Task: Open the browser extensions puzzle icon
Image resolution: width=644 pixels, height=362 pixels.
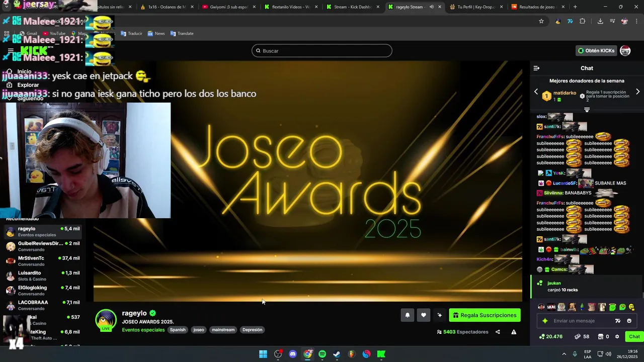Action: pos(582,21)
